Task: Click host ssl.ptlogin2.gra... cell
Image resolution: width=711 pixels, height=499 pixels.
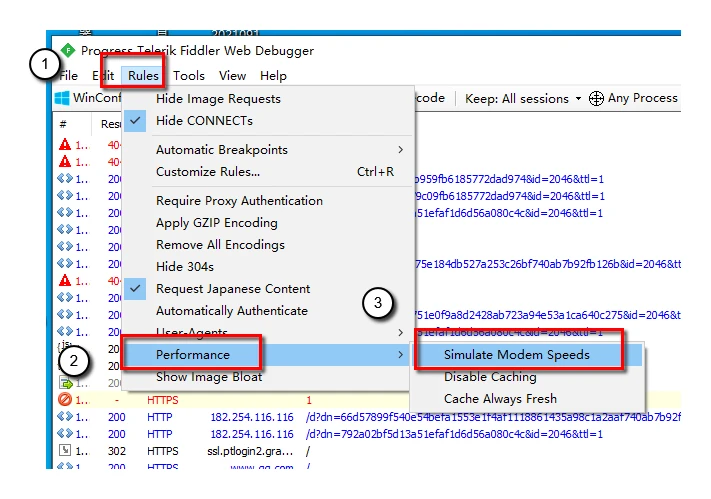Action: tap(250, 451)
